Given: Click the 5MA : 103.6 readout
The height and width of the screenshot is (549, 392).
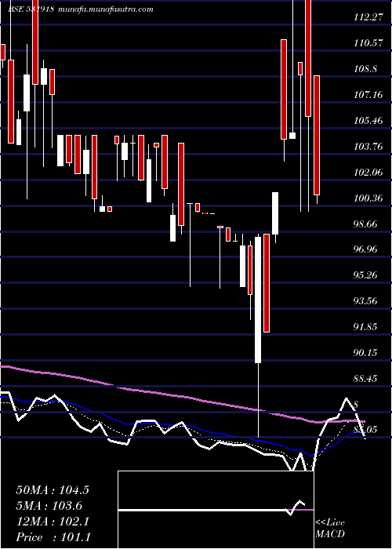Looking at the screenshot, I should (x=49, y=506).
